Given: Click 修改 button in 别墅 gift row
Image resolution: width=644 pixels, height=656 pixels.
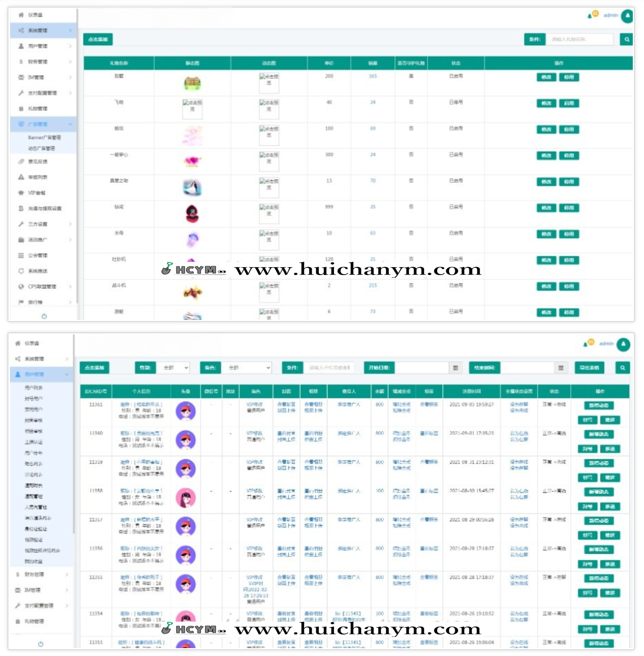Looking at the screenshot, I should (546, 77).
